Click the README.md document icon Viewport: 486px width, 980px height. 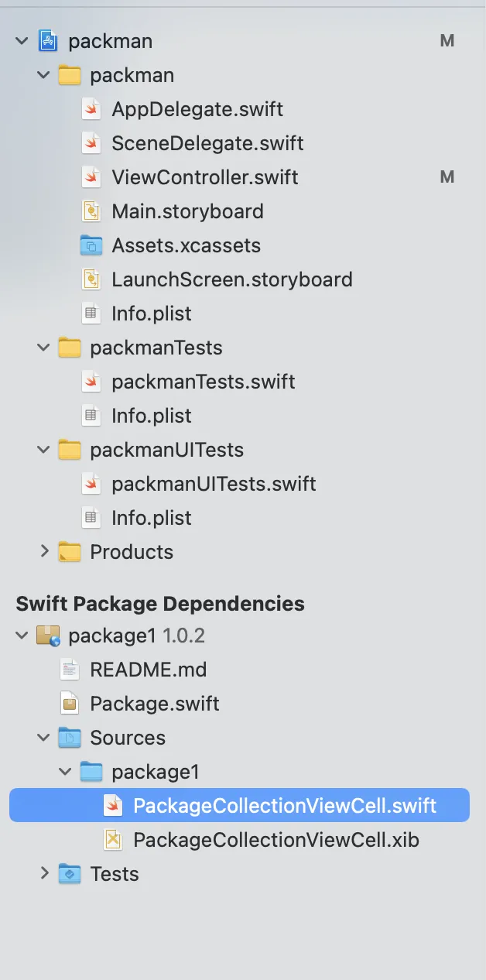click(70, 670)
